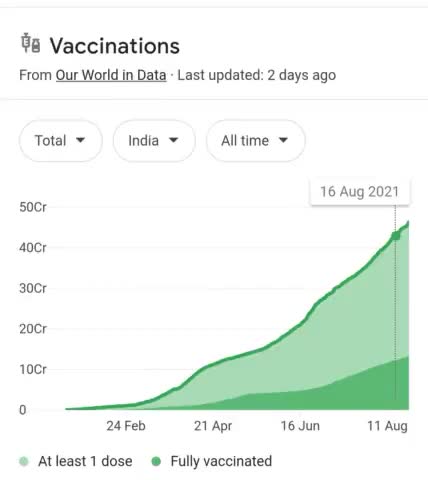Click the arrow icon in India chip

[173, 140]
